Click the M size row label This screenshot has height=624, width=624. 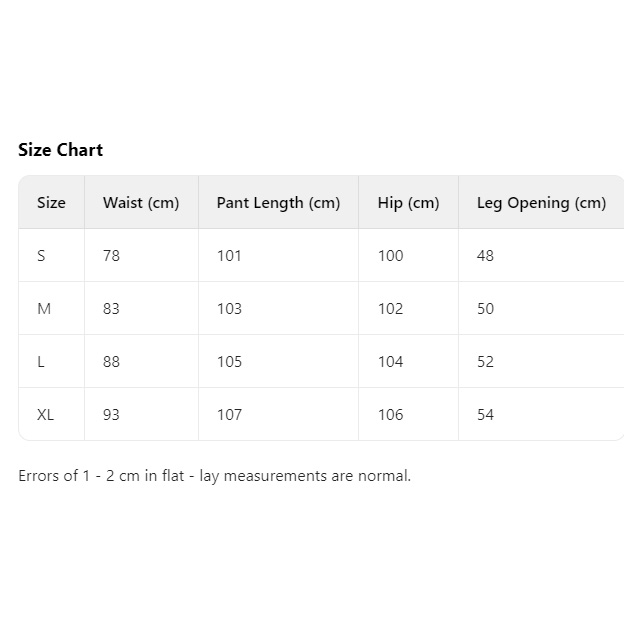(44, 309)
